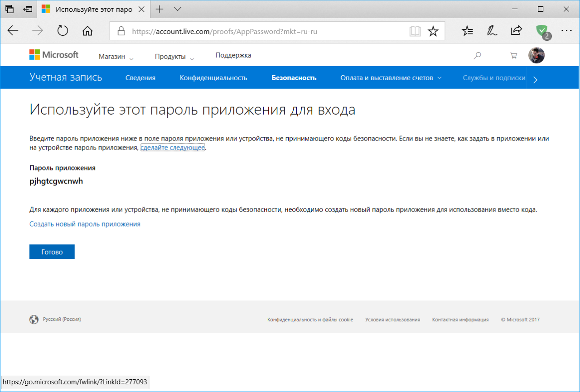Switch to the Безопасность tab
Viewport: 580px width, 392px height.
pyautogui.click(x=294, y=78)
